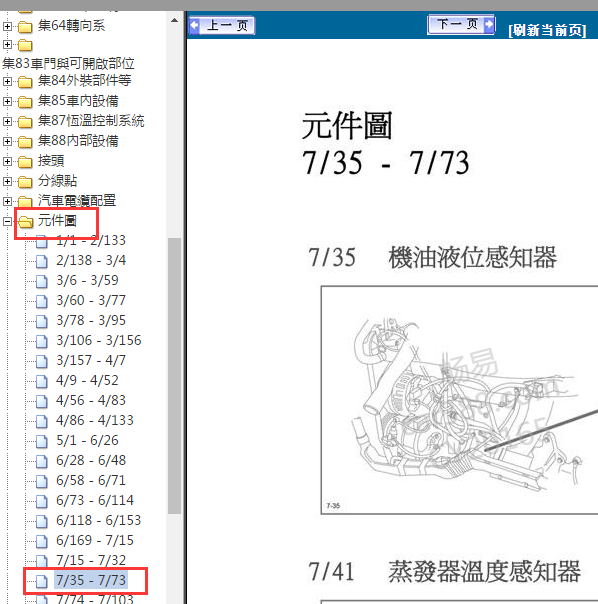Click the 集88內部設備 folder icon

25,142
